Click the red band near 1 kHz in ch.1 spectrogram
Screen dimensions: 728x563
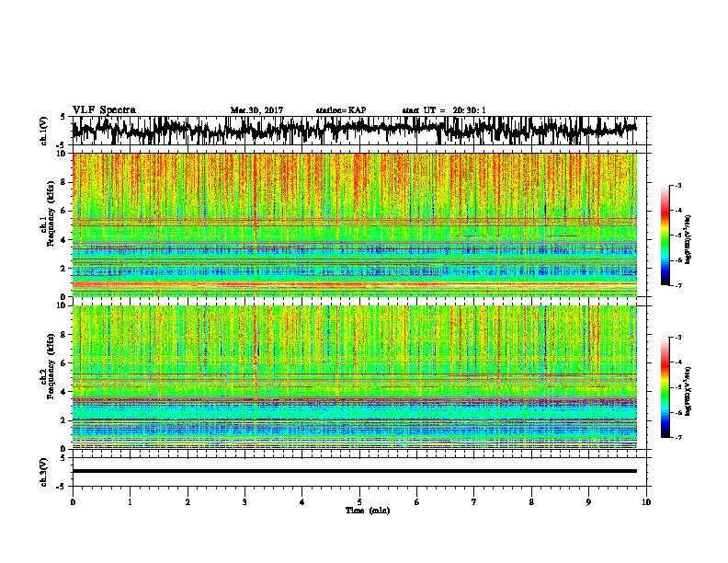click(x=354, y=284)
